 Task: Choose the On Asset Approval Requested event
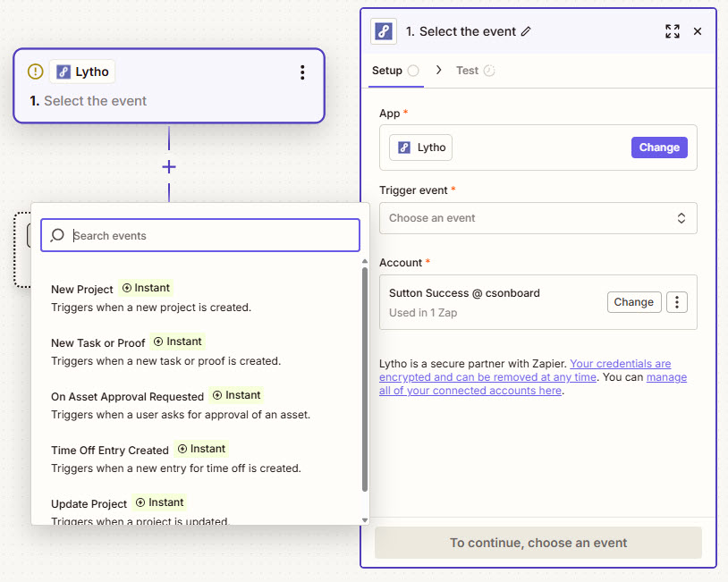(199, 405)
